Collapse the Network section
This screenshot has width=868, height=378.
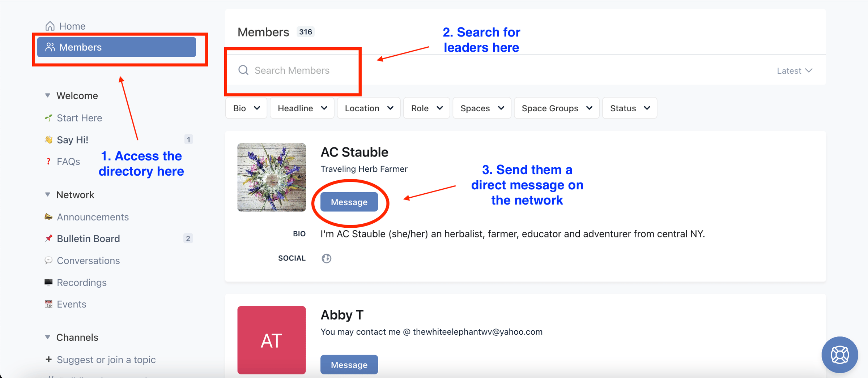coord(47,194)
